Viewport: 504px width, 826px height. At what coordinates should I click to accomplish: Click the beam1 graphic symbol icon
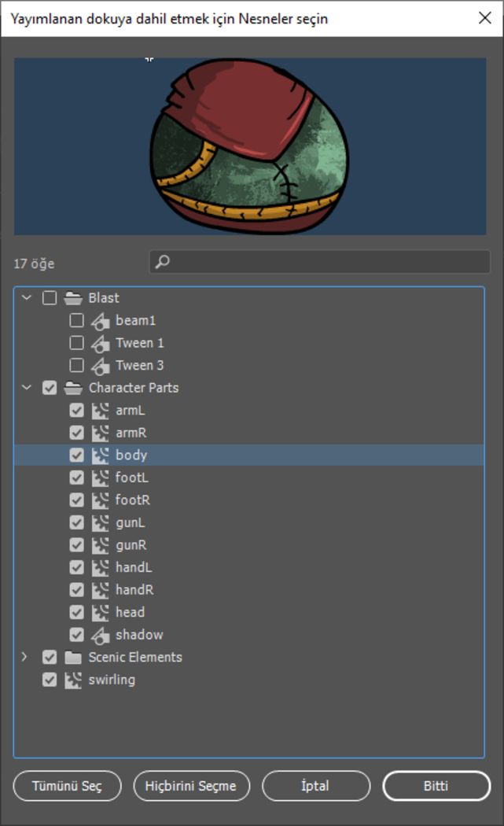pyautogui.click(x=100, y=320)
